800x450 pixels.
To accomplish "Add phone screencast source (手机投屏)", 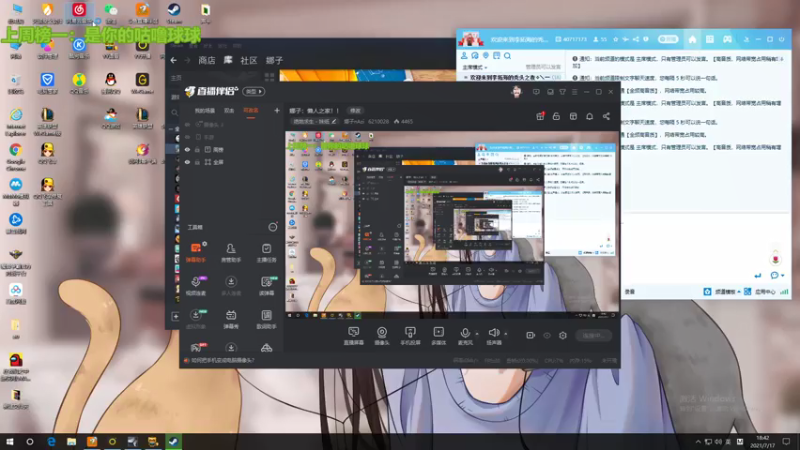I will point(410,336).
